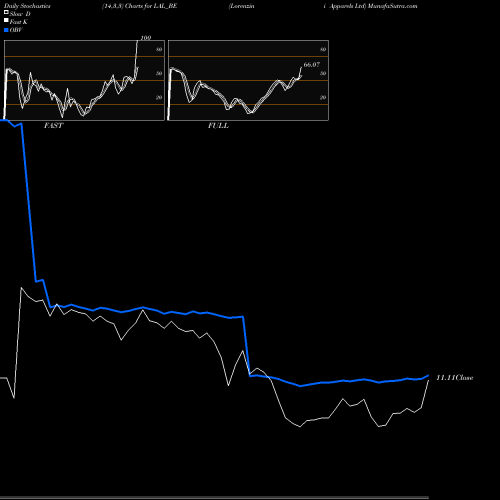
Task: Click the 50 axis label in FAST chart
Action: [159, 73]
